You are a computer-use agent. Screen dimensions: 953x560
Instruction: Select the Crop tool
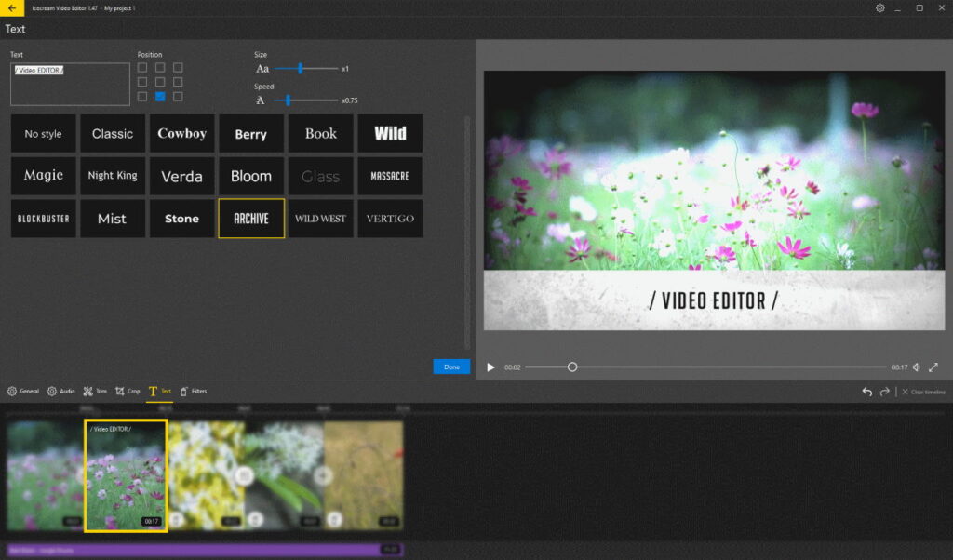click(x=128, y=391)
